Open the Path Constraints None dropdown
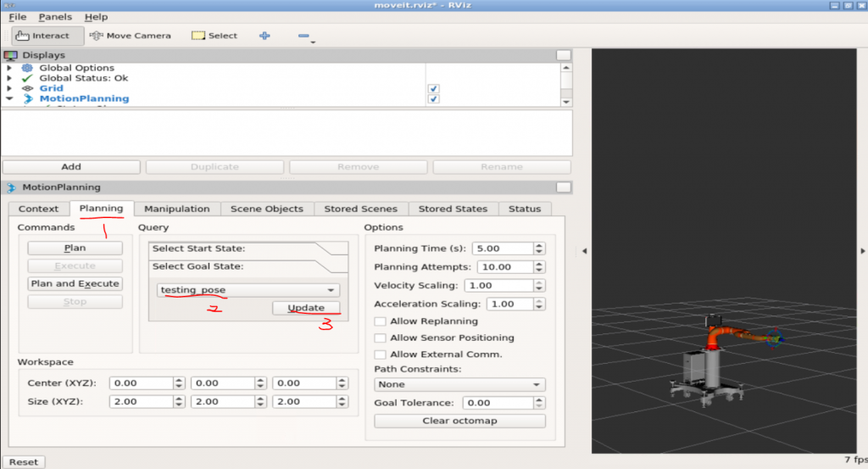 [459, 384]
